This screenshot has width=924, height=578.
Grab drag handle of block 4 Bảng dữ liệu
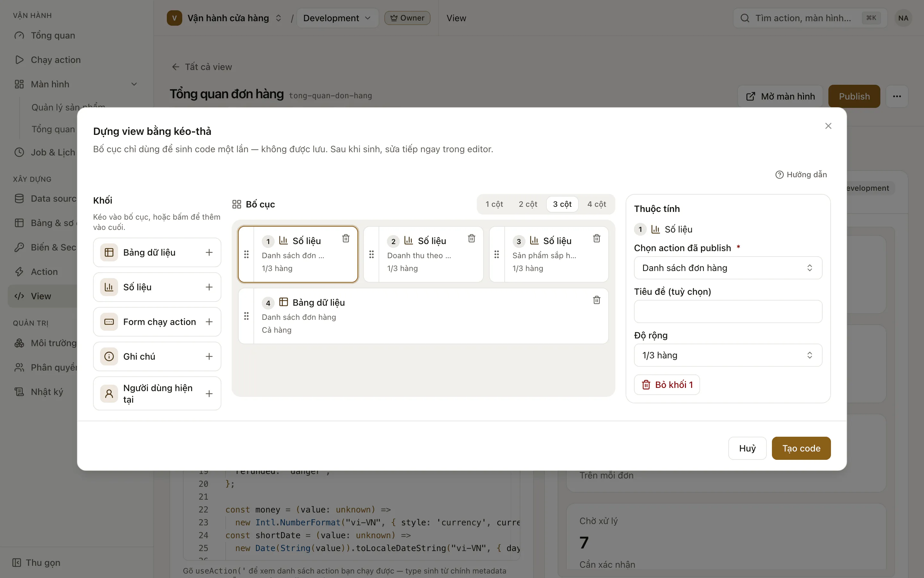click(246, 316)
